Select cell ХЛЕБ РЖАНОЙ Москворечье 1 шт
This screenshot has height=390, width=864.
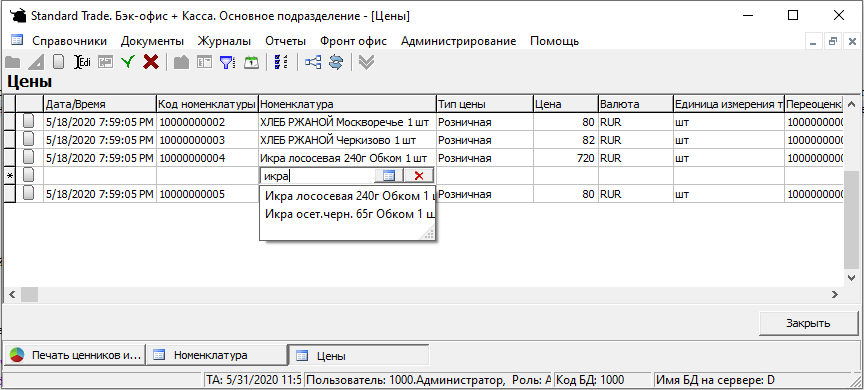click(x=347, y=122)
